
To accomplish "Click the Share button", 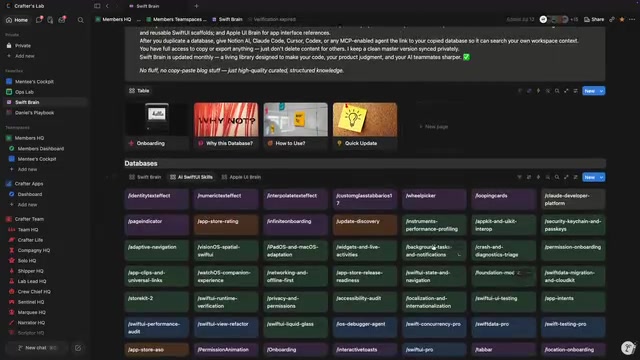I will [x=594, y=19].
